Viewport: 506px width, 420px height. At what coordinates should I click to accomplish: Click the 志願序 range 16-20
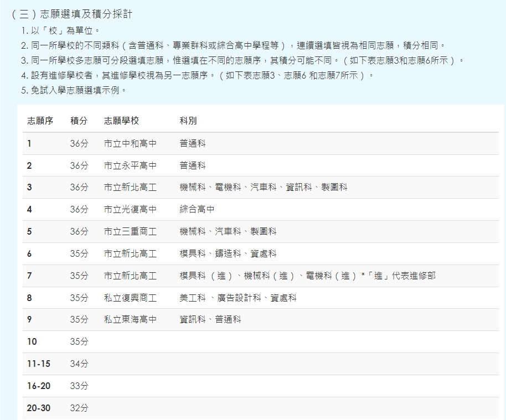[39, 386]
